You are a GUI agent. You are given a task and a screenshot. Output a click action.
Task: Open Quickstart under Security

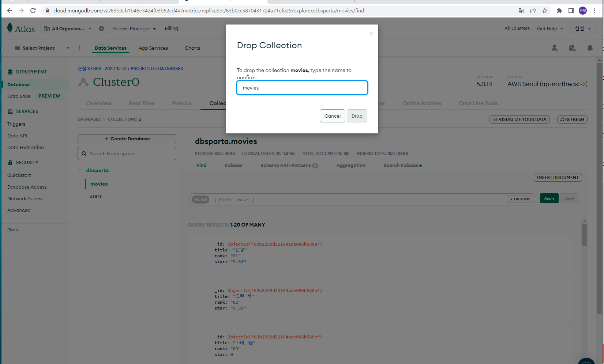pos(19,175)
